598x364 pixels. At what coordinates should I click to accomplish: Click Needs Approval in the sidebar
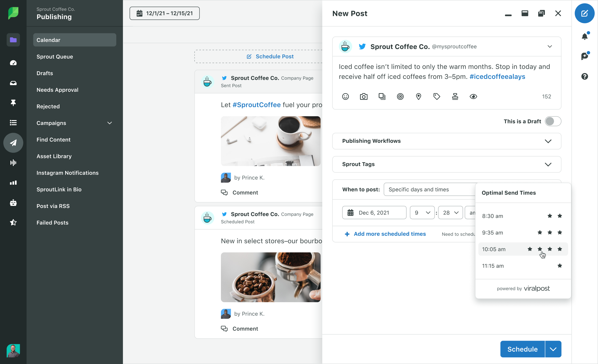(x=57, y=90)
